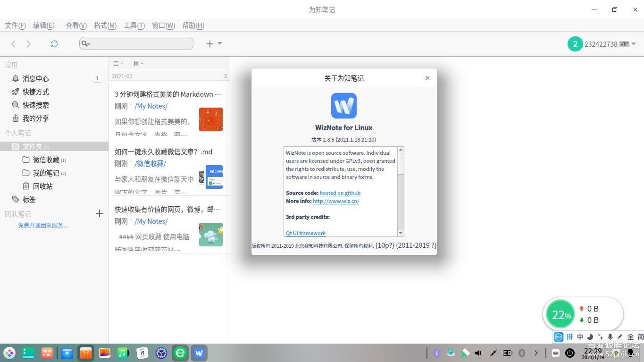The width and height of the screenshot is (644, 362).
Task: Expand tray with right chevron
Action: 536,353
